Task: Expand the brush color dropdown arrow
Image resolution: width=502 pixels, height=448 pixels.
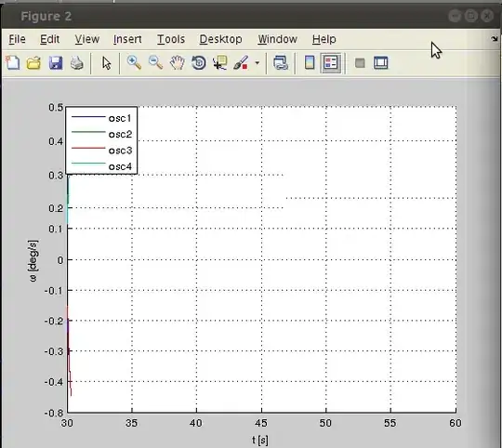Action: pos(258,63)
